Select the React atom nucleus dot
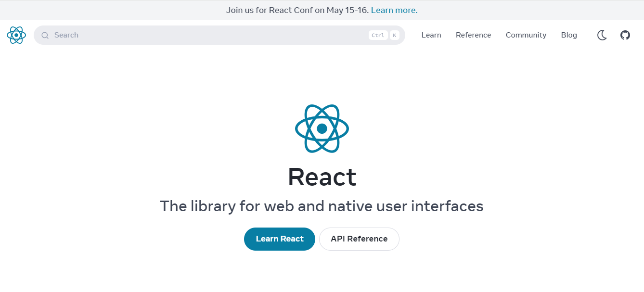This screenshot has width=644, height=292. pos(322,128)
